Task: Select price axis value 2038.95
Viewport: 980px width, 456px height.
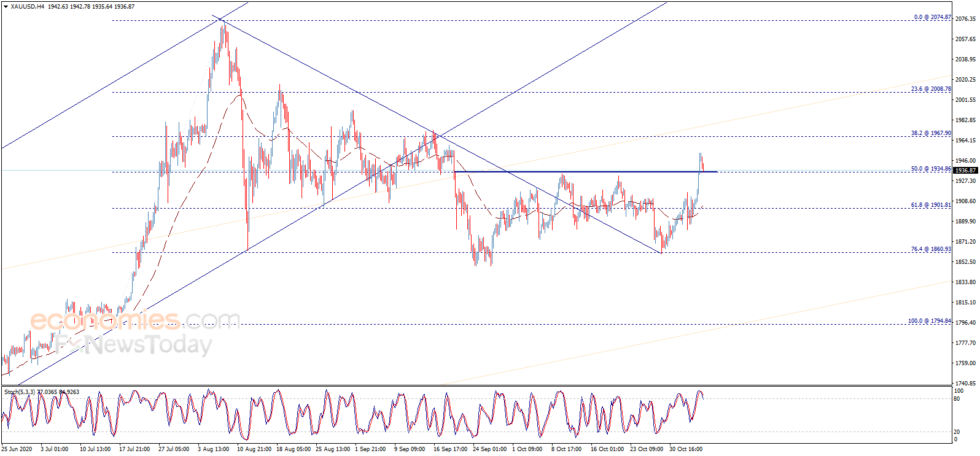Action: 965,60
